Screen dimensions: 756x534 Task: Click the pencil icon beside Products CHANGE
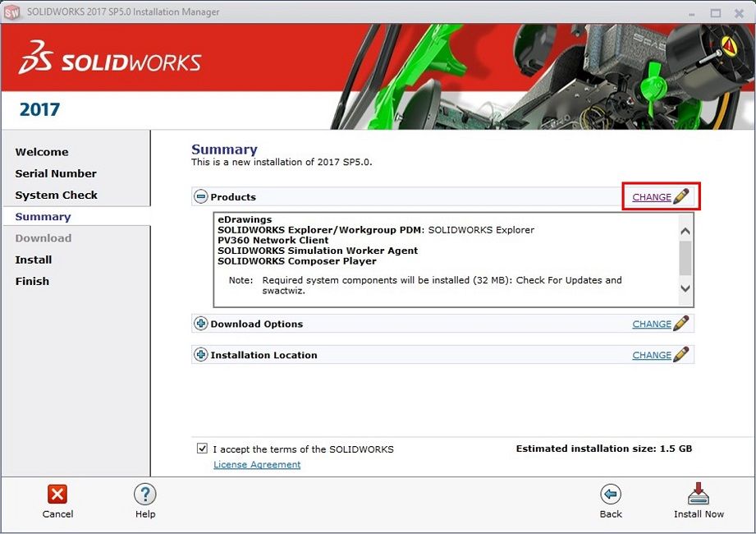[681, 197]
